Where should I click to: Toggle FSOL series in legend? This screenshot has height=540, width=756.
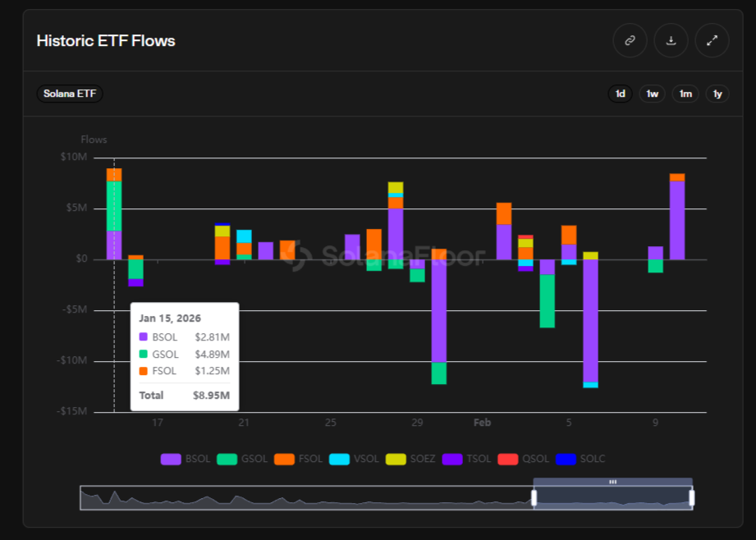click(299, 459)
